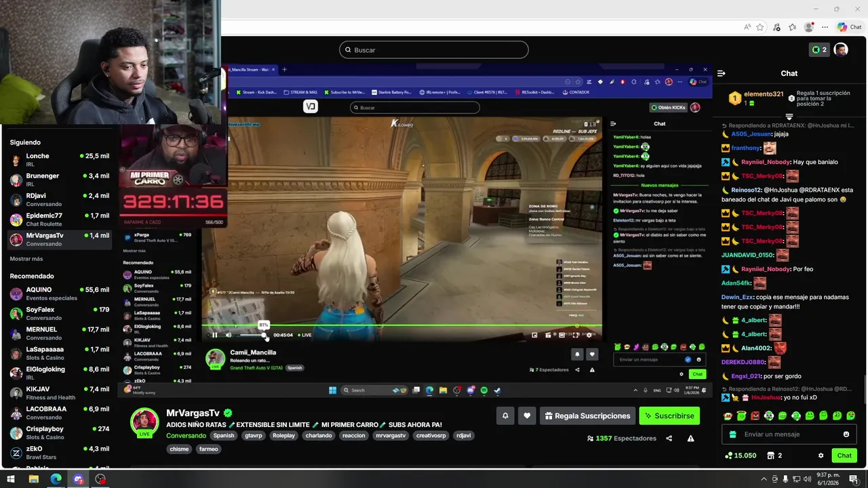Open the shop icon next to the number 2
Image resolution: width=868 pixels, height=488 pixels.
(770, 455)
